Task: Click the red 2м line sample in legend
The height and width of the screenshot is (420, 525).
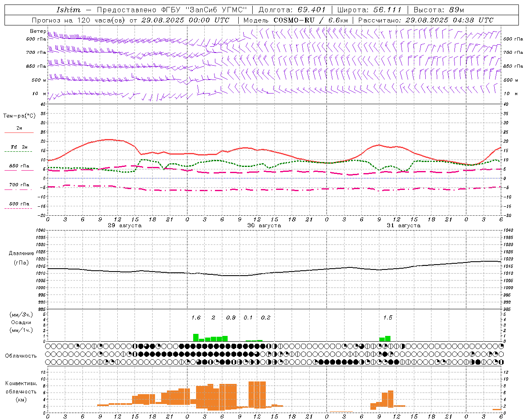Action: click(19, 133)
